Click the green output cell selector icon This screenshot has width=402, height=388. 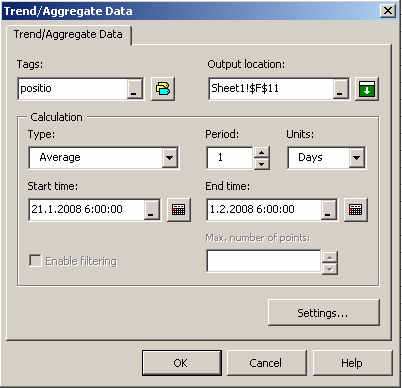pos(367,89)
